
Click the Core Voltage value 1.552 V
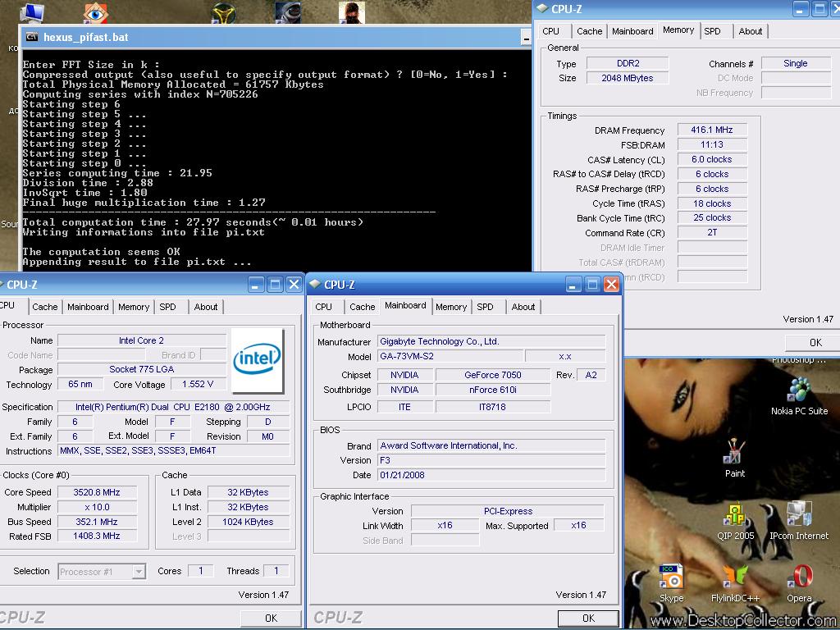tap(198, 384)
